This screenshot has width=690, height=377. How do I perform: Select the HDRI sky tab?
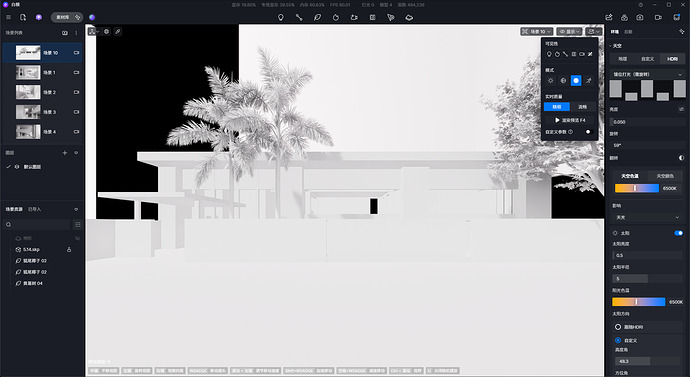pyautogui.click(x=672, y=59)
